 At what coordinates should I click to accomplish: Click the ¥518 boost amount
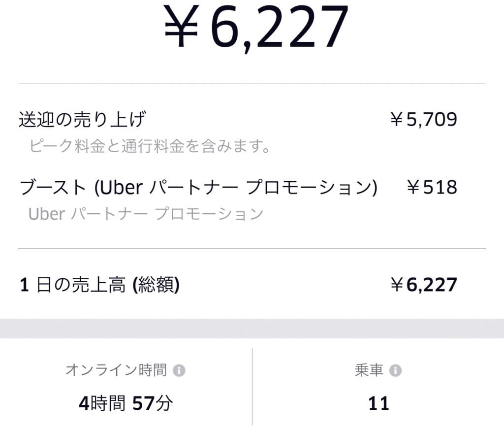[x=432, y=188]
